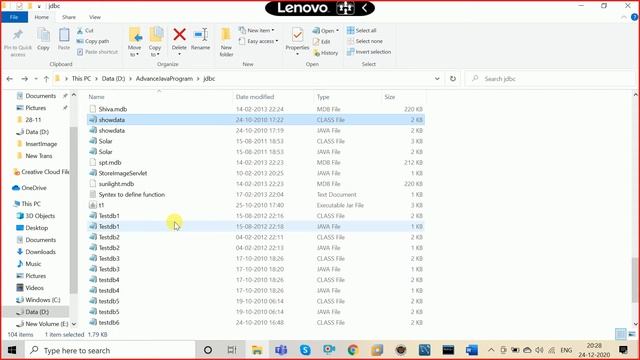The width and height of the screenshot is (640, 360).
Task: Click Data (D:) in the address bar
Action: [113, 79]
